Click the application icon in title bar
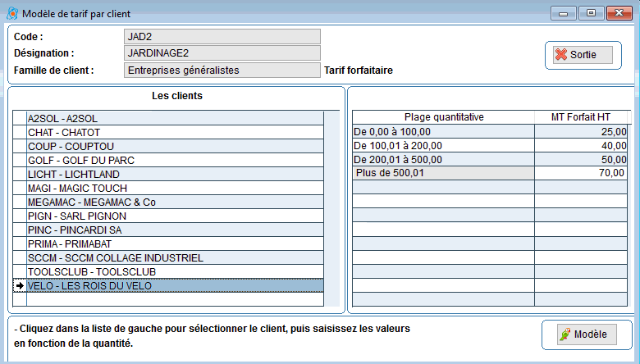640x364 pixels. (11, 13)
